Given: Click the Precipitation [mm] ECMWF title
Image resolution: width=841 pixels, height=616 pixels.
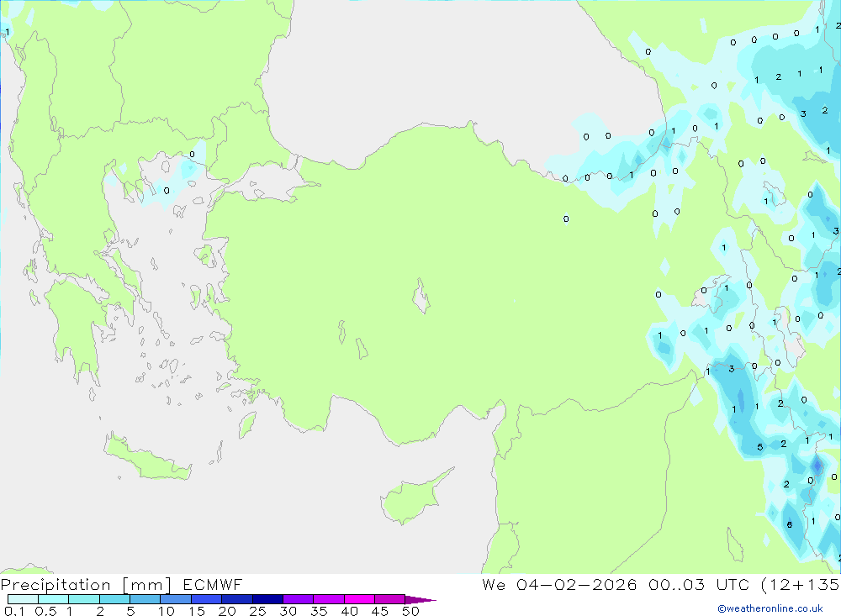Looking at the screenshot, I should [x=122, y=585].
